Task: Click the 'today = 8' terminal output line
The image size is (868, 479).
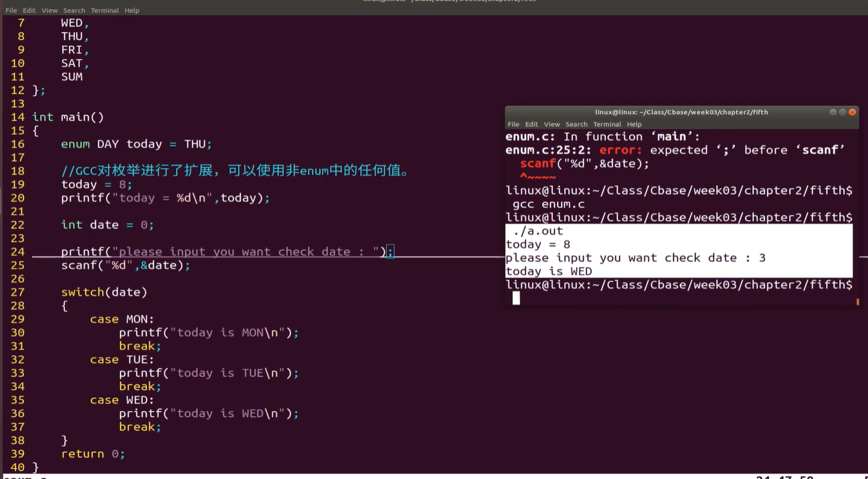Action: pyautogui.click(x=538, y=244)
